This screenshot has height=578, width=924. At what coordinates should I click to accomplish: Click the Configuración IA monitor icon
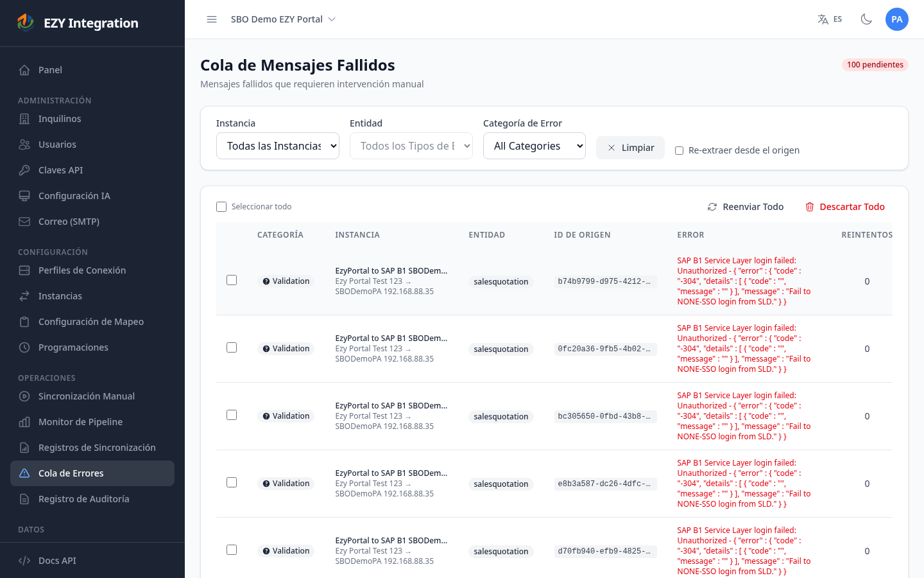pos(24,196)
